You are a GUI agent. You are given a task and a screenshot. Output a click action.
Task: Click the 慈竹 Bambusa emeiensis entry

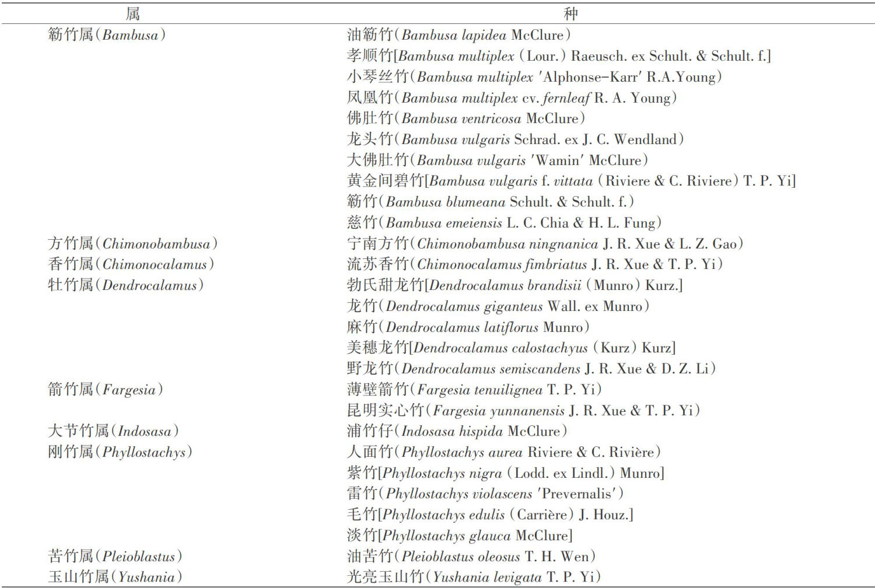click(504, 223)
